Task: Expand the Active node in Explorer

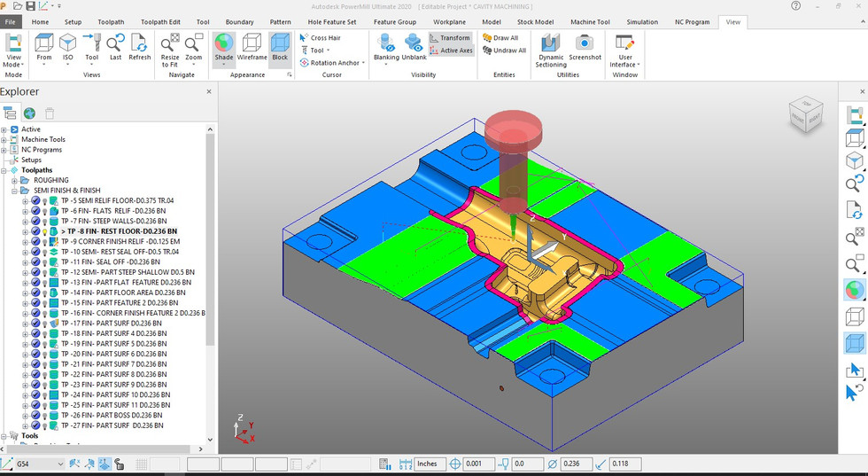Action: (x=4, y=129)
